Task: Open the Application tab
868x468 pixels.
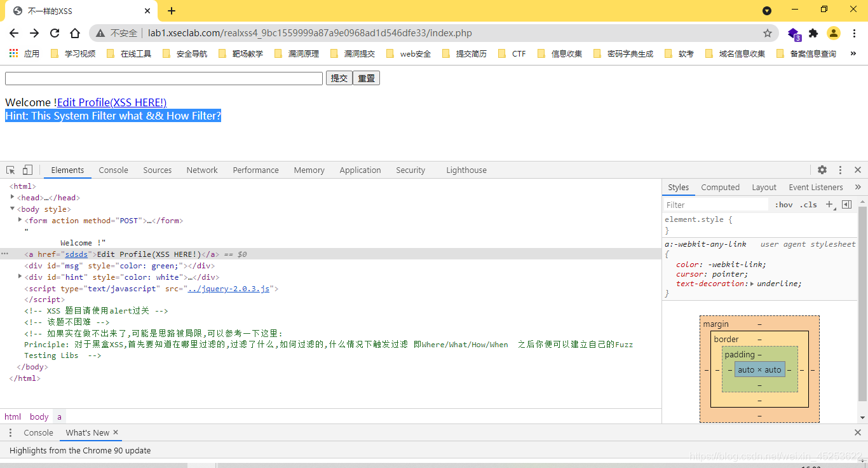Action: coord(360,170)
